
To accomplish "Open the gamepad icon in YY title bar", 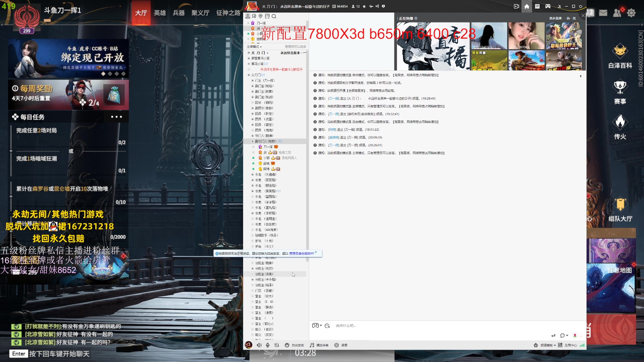I will click(x=548, y=6).
